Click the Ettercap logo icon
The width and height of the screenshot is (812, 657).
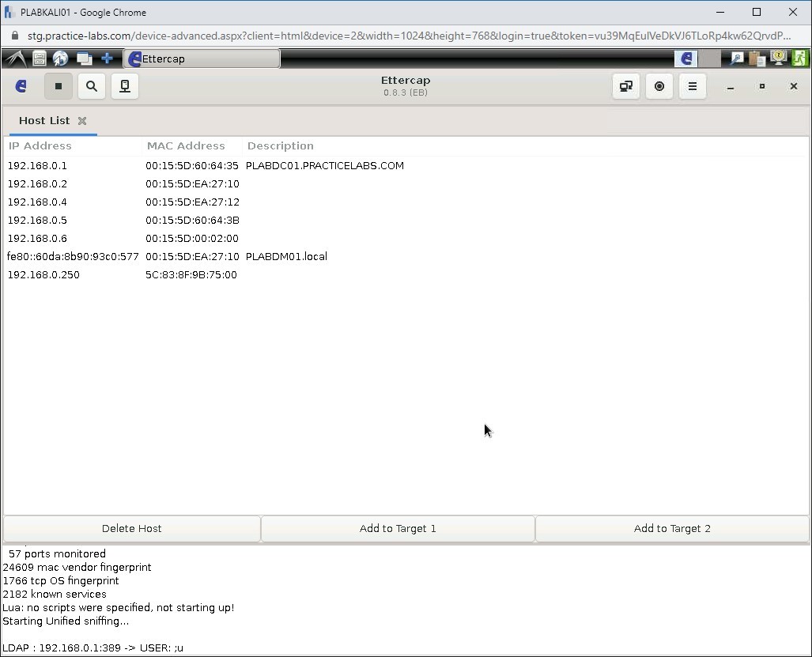(21, 86)
